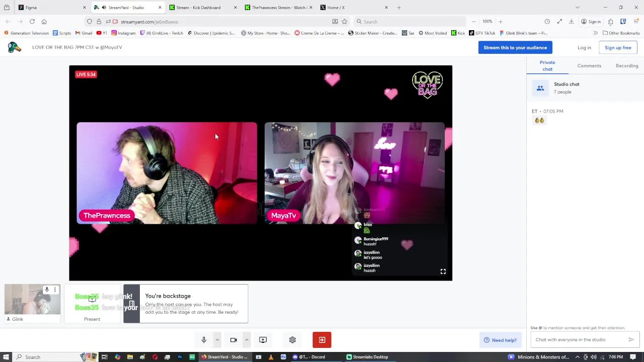644x362 pixels.
Task: Go to the browser home page
Action: (44, 22)
